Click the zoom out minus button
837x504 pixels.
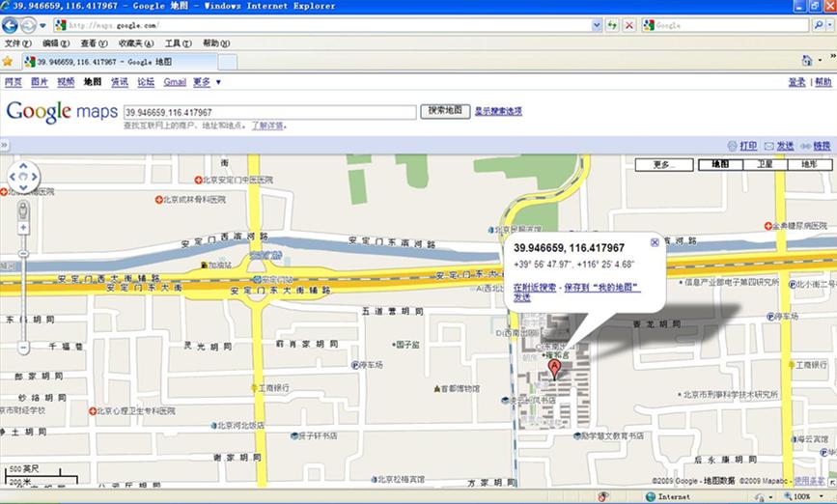coord(23,347)
